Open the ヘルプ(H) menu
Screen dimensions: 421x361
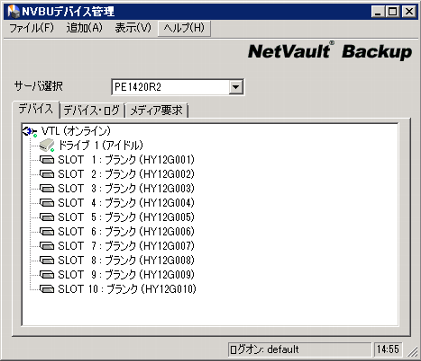[184, 28]
